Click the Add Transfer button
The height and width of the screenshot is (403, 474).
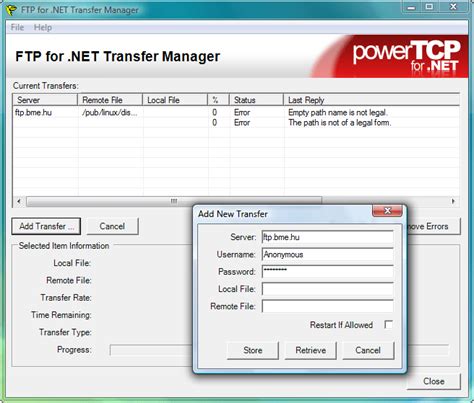[46, 226]
